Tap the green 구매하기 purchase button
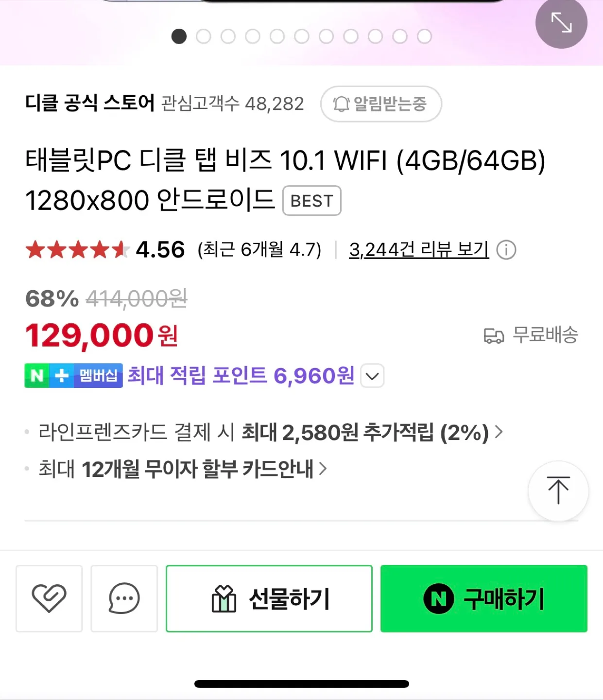Image resolution: width=603 pixels, height=700 pixels. pyautogui.click(x=484, y=598)
